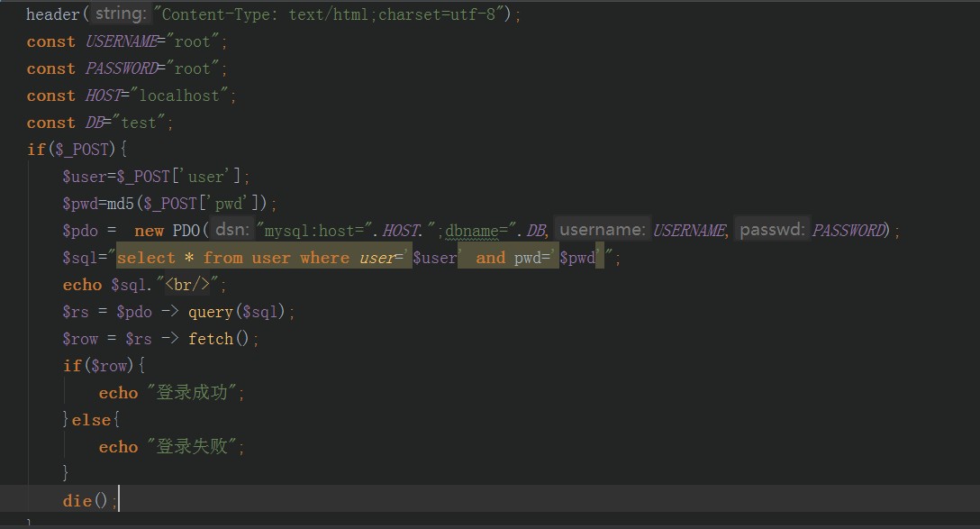
Task: Click the fetch() method call
Action: 219,339
